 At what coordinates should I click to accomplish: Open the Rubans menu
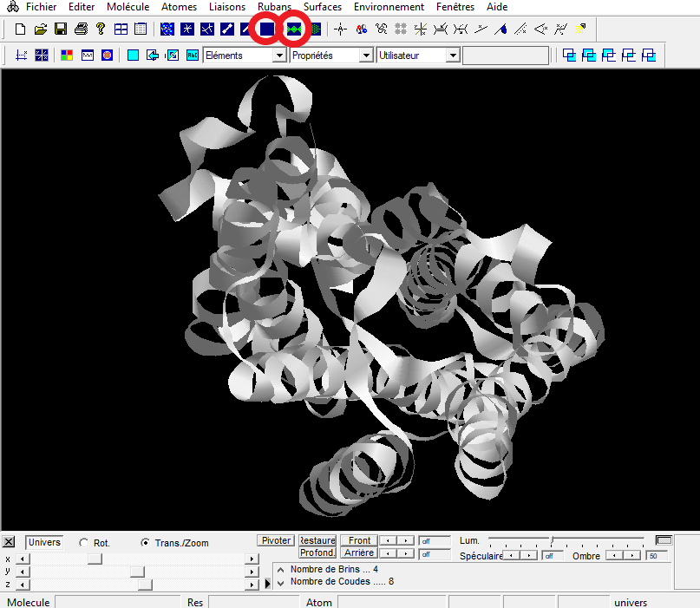[274, 7]
